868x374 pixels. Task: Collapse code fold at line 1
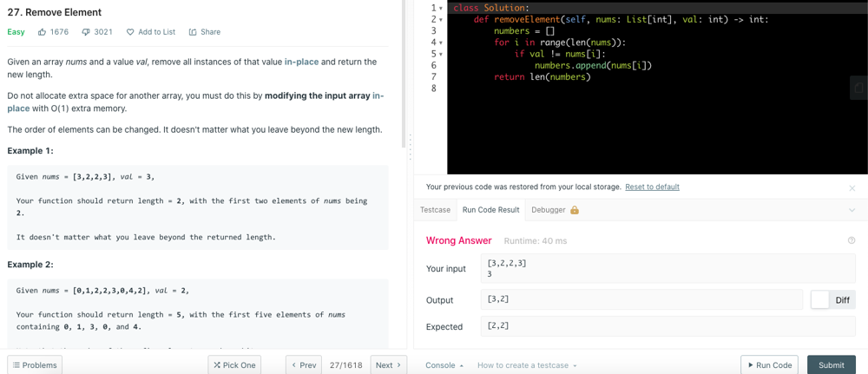[440, 9]
